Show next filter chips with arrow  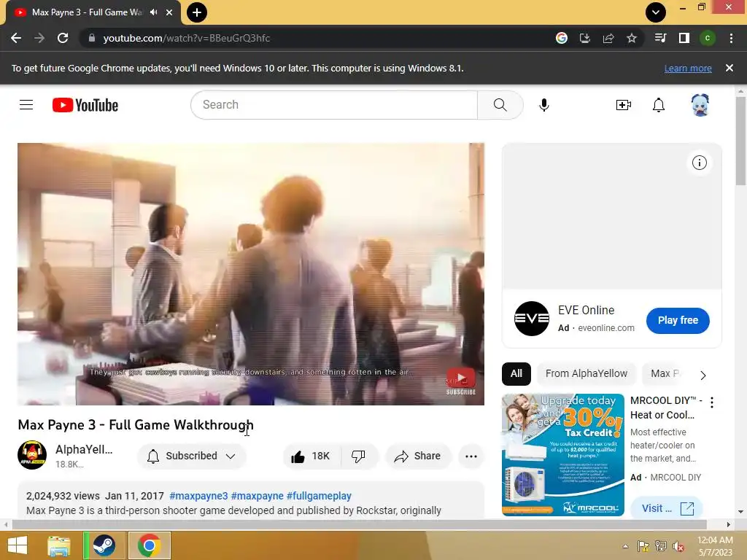tap(703, 376)
